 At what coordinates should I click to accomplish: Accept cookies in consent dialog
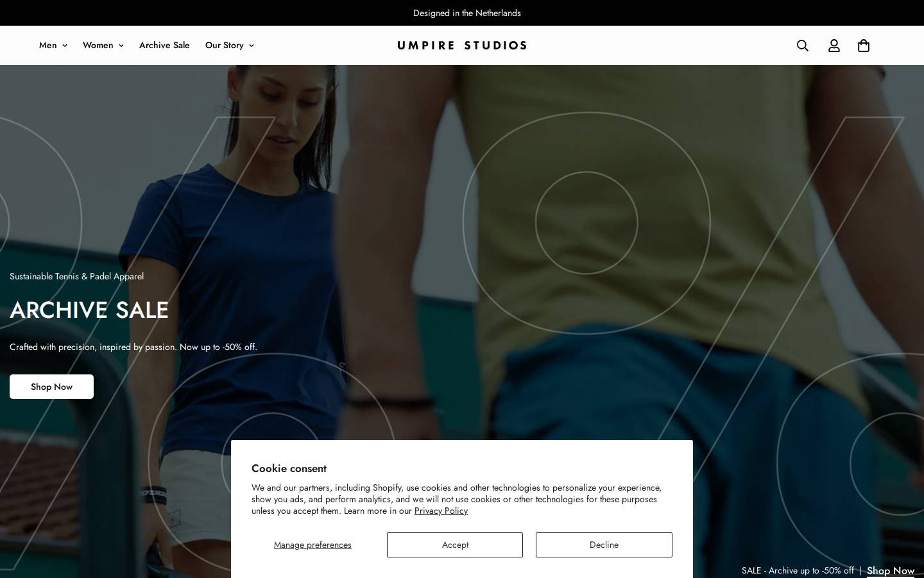[455, 545]
